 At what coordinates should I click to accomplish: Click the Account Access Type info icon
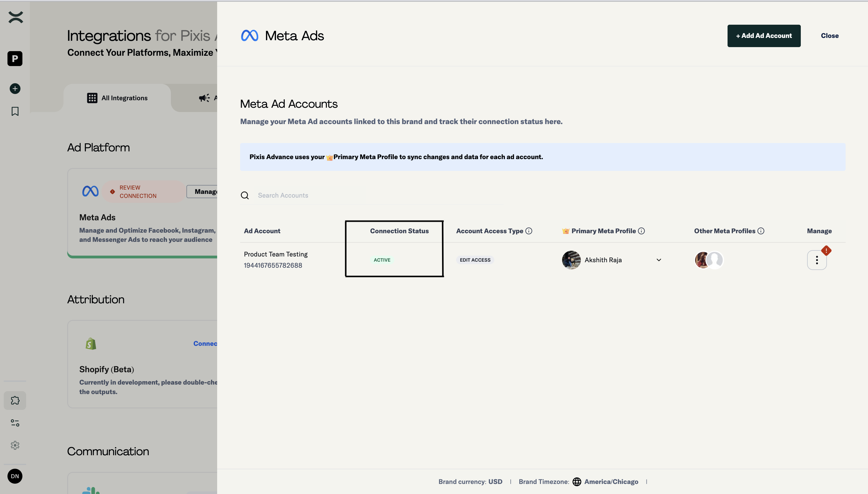[x=529, y=231]
